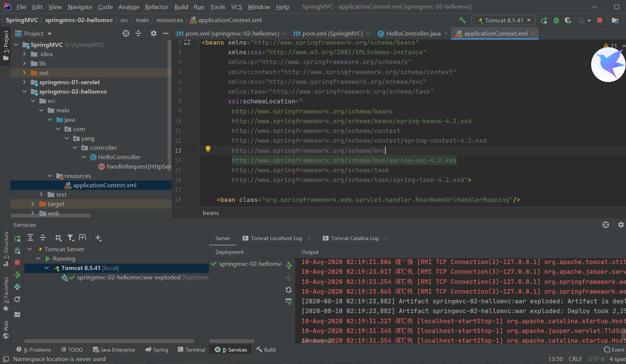The image size is (626, 364).
Task: Toggle grouping in the Services toolbar
Action: (x=58, y=237)
